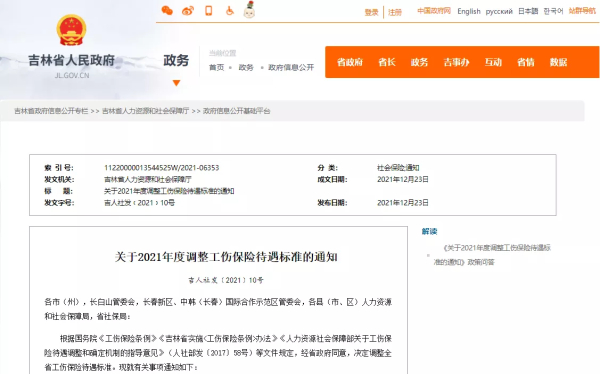The height and width of the screenshot is (374, 600).
Task: Click the 发布日期 value 2021年12月23日
Action: click(403, 203)
